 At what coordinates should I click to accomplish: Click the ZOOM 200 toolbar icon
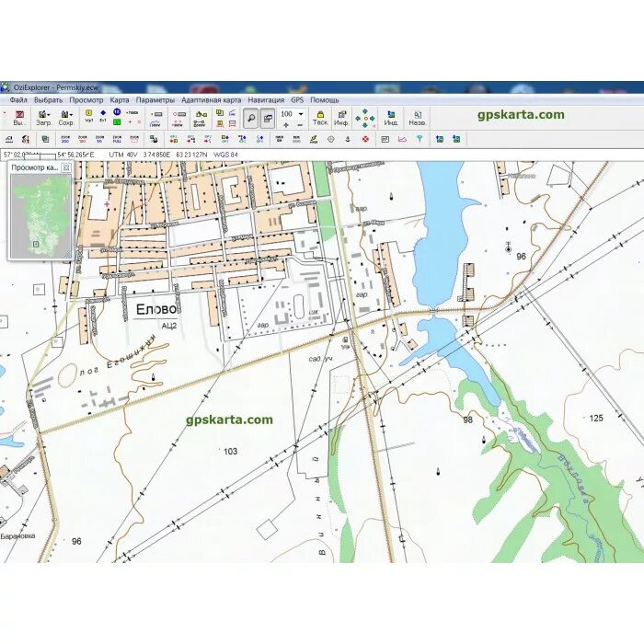click(x=65, y=139)
